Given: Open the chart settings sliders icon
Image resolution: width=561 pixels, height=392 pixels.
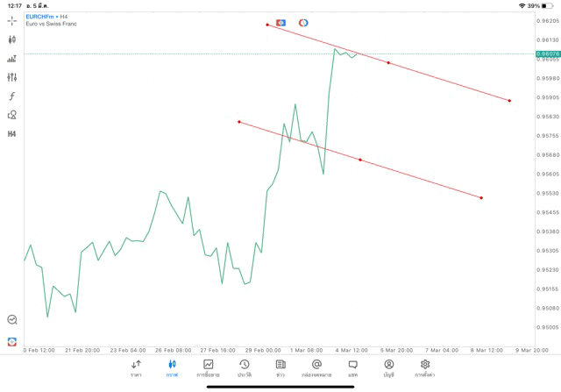Looking at the screenshot, I should tap(12, 77).
